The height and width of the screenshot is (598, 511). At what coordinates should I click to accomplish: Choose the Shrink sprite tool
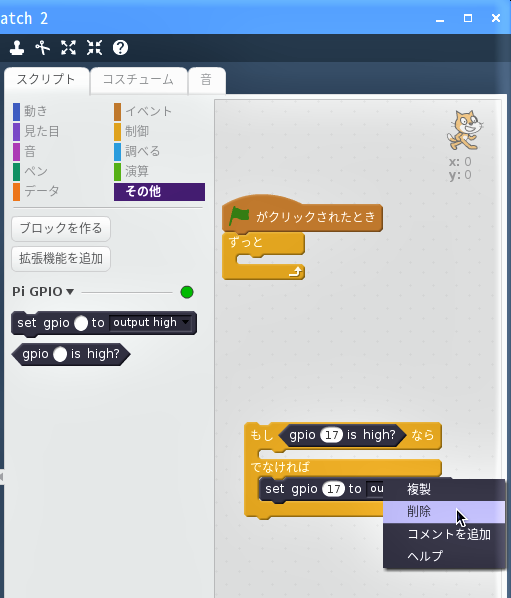coord(94,48)
